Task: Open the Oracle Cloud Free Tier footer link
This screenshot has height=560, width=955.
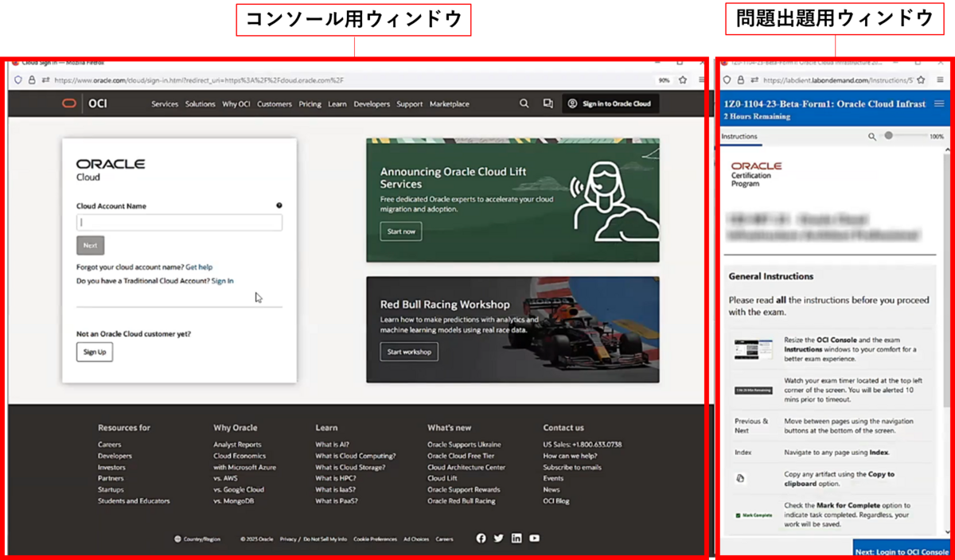Action: pyautogui.click(x=461, y=456)
